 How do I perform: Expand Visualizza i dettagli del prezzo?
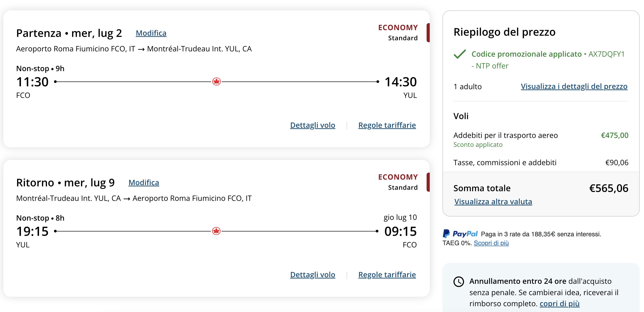click(574, 86)
